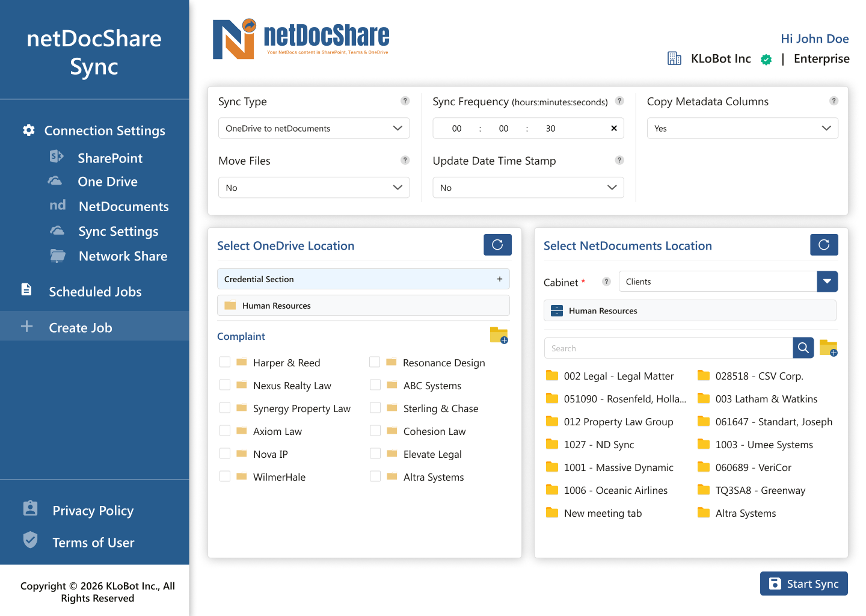Viewport: 866px width, 616px height.
Task: Click the KLoBot Inc building icon
Action: (674, 58)
